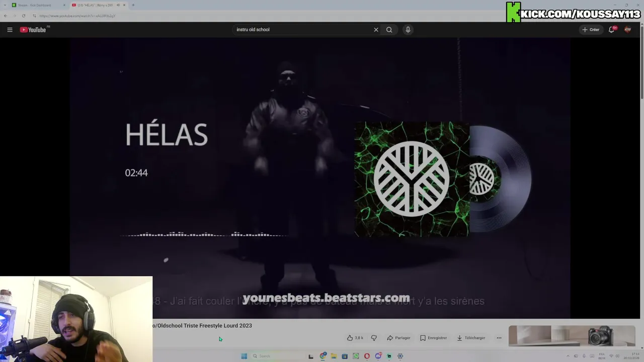This screenshot has height=362, width=644.
Task: Open a new browser tab
Action: click(x=133, y=5)
